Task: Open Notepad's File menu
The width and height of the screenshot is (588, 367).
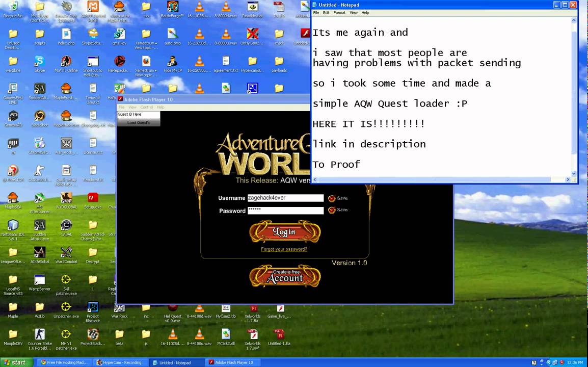Action: 316,13
